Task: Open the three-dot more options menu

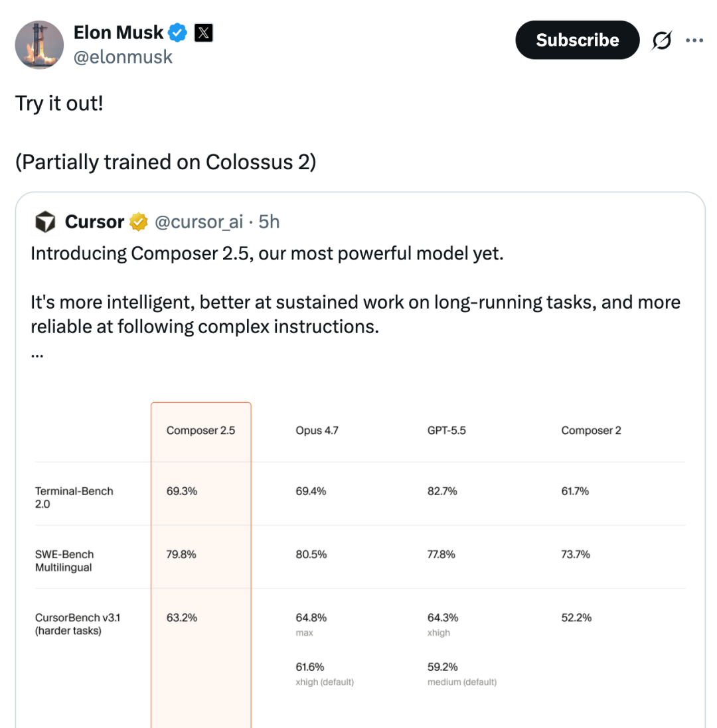Action: point(694,40)
